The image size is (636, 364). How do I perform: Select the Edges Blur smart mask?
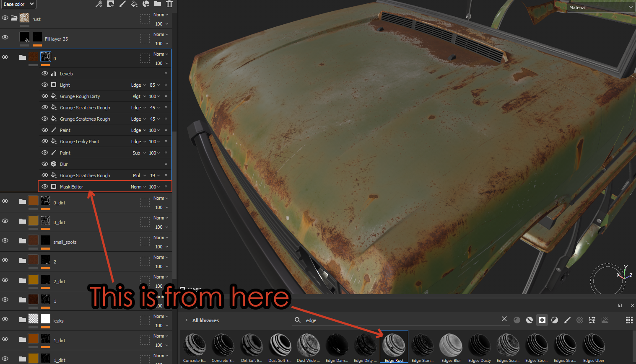click(451, 346)
